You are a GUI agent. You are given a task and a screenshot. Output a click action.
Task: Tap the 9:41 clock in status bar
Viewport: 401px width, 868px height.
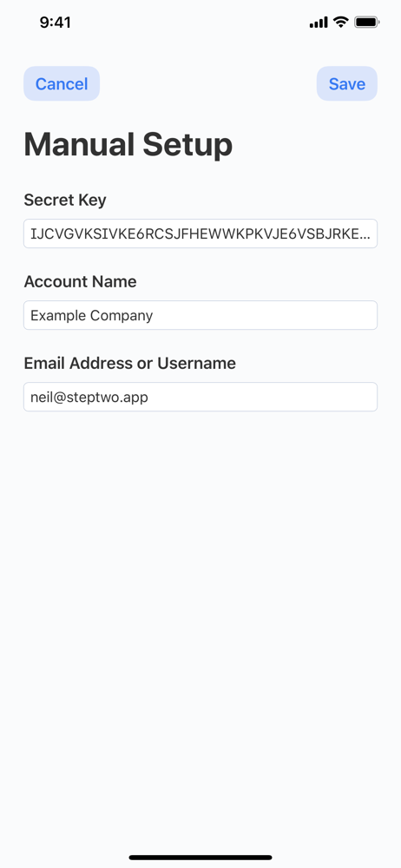click(55, 23)
